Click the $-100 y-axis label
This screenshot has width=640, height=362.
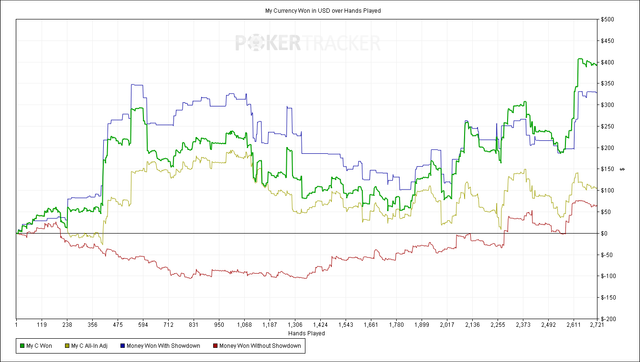[x=608, y=276]
